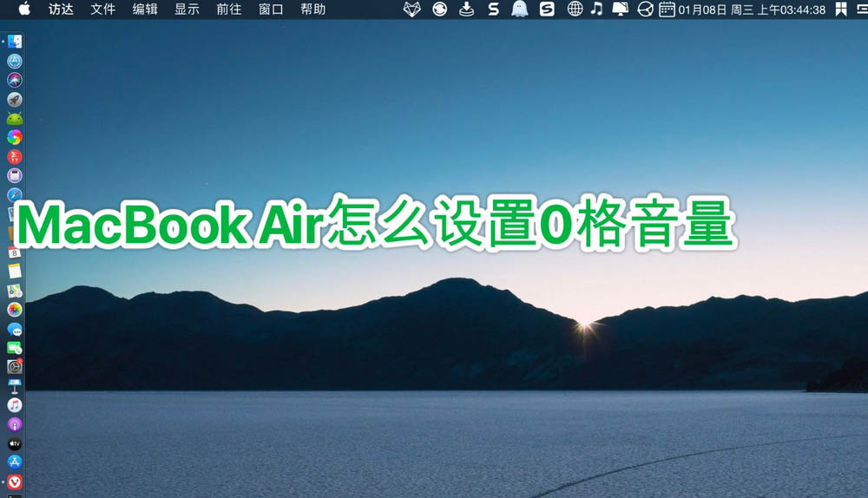Image resolution: width=868 pixels, height=498 pixels.
Task: Open Finder from the dock
Action: pyautogui.click(x=15, y=42)
